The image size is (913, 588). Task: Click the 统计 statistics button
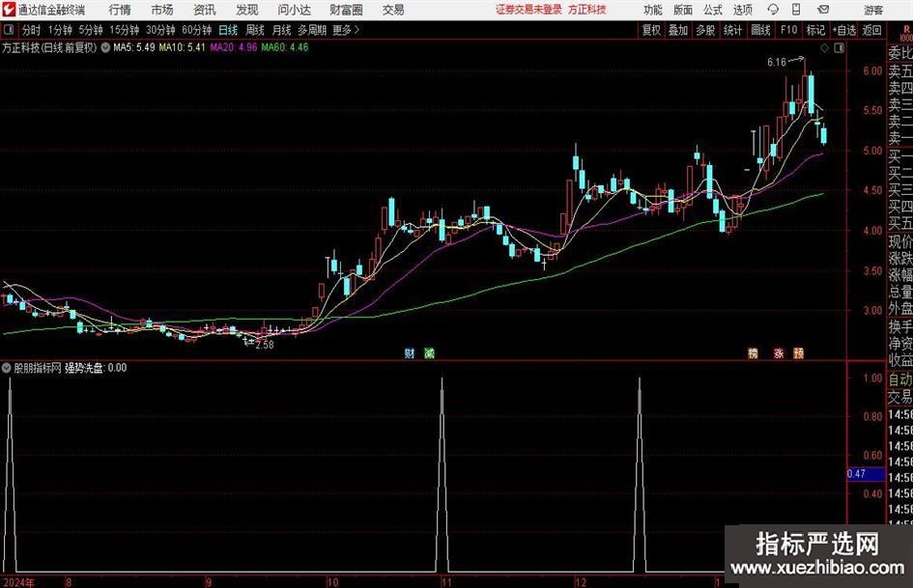pos(732,30)
